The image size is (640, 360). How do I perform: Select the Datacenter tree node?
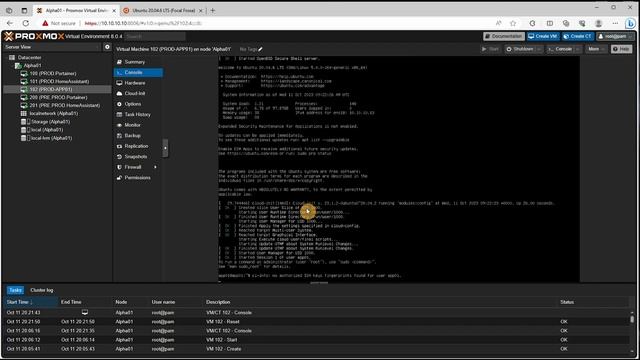(x=29, y=58)
